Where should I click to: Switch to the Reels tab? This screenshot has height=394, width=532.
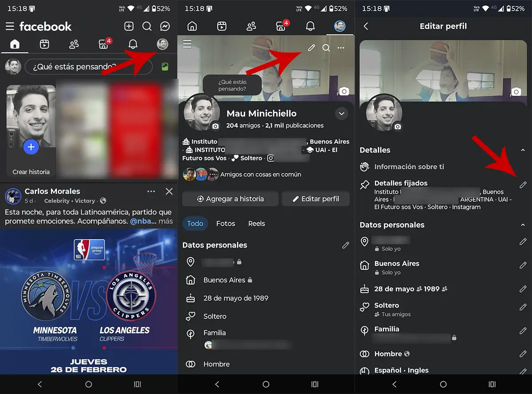[x=256, y=223]
